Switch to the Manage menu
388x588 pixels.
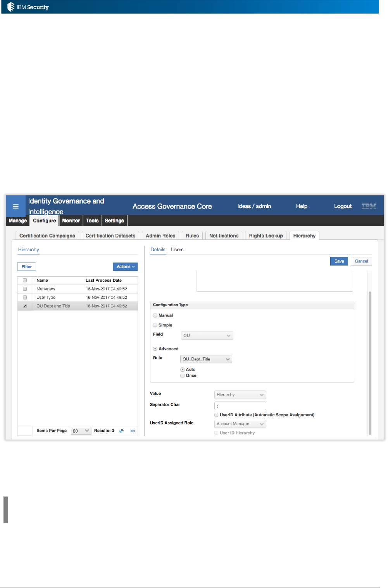[18, 221]
